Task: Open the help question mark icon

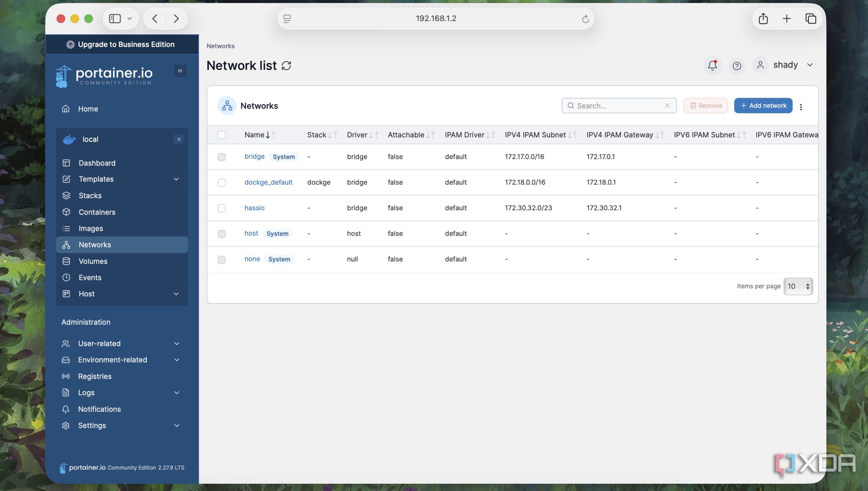Action: [736, 66]
